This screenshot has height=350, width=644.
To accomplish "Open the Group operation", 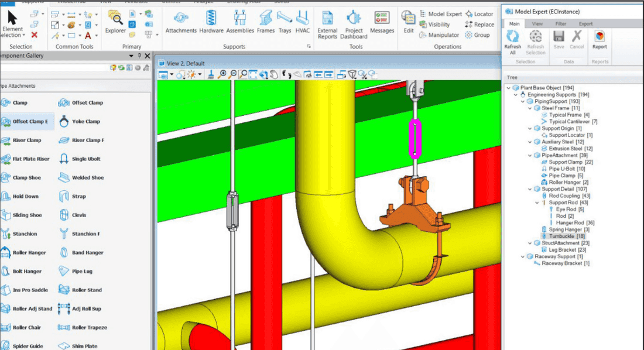I will (x=477, y=35).
